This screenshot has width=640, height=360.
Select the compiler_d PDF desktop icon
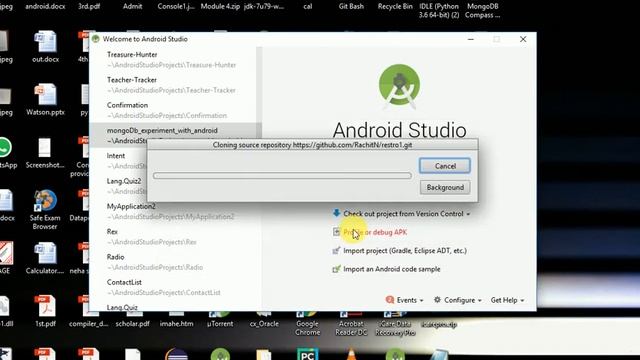point(89,324)
